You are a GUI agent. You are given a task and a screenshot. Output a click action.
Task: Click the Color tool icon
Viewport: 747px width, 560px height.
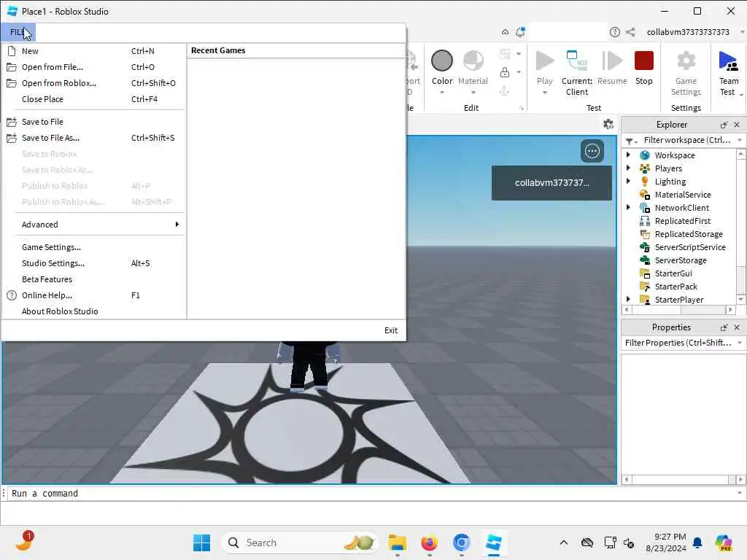(x=441, y=61)
